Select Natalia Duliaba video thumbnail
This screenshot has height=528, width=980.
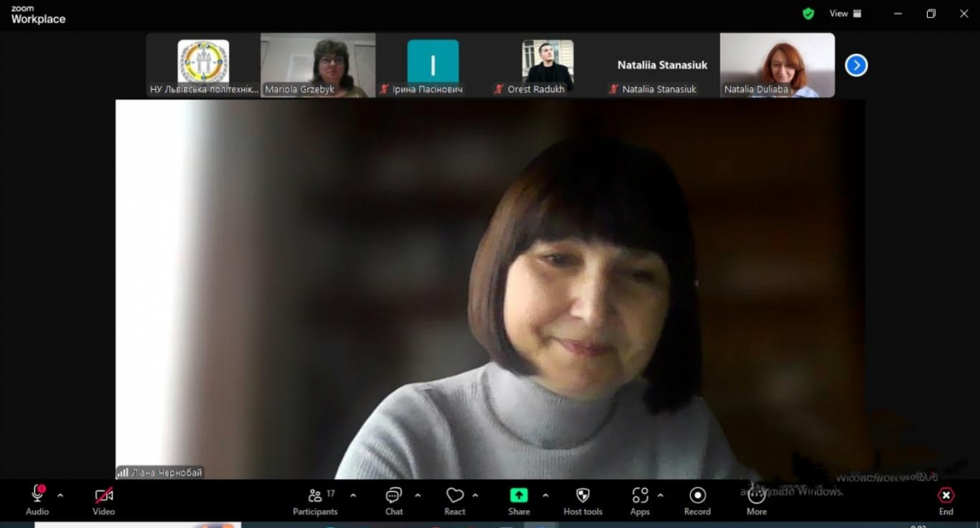777,65
